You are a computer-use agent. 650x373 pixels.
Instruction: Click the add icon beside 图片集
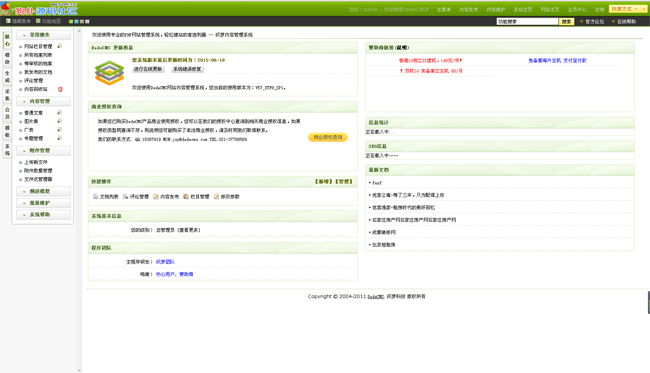tap(59, 121)
